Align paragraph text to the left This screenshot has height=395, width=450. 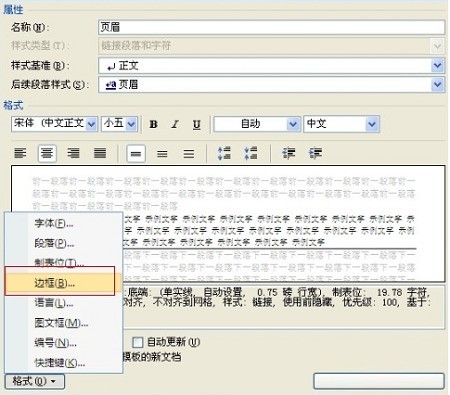click(20, 154)
